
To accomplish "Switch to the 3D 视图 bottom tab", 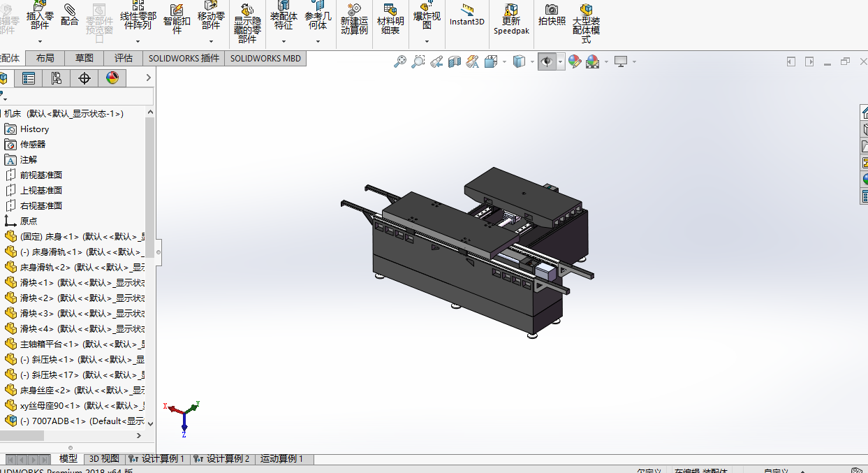I will 104,459.
